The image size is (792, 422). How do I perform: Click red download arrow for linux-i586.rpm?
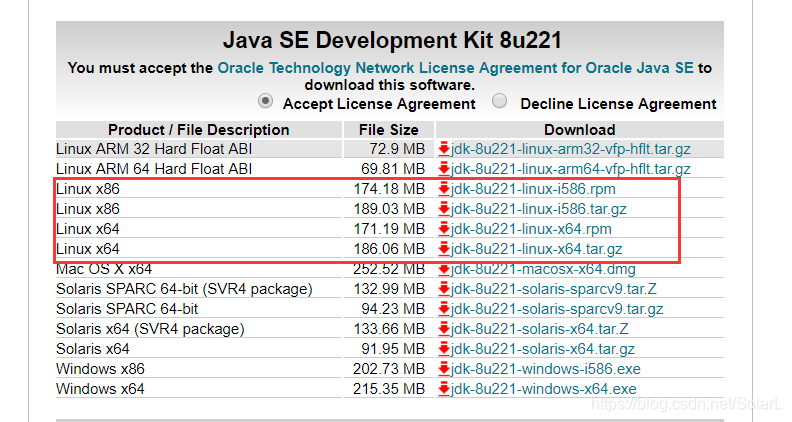pyautogui.click(x=444, y=189)
